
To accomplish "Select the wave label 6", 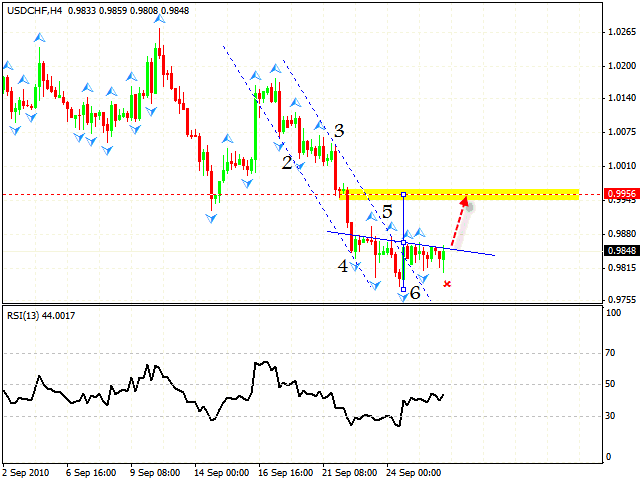I will coord(415,293).
